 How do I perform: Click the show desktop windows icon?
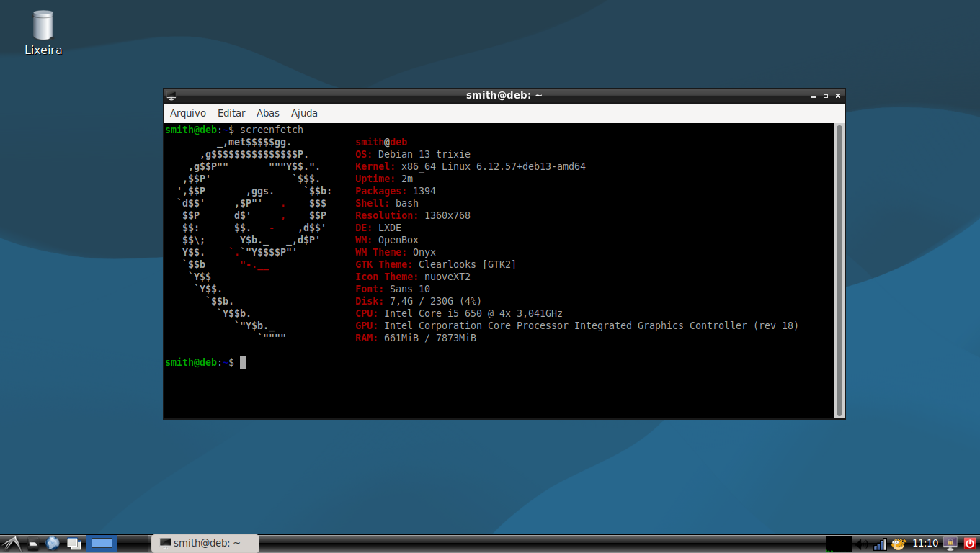pyautogui.click(x=73, y=544)
